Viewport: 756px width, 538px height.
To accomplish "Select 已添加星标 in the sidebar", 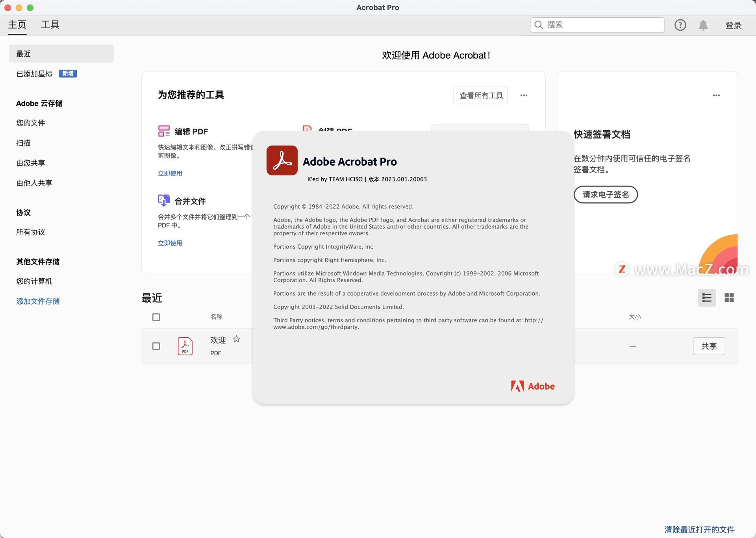I will pos(34,74).
